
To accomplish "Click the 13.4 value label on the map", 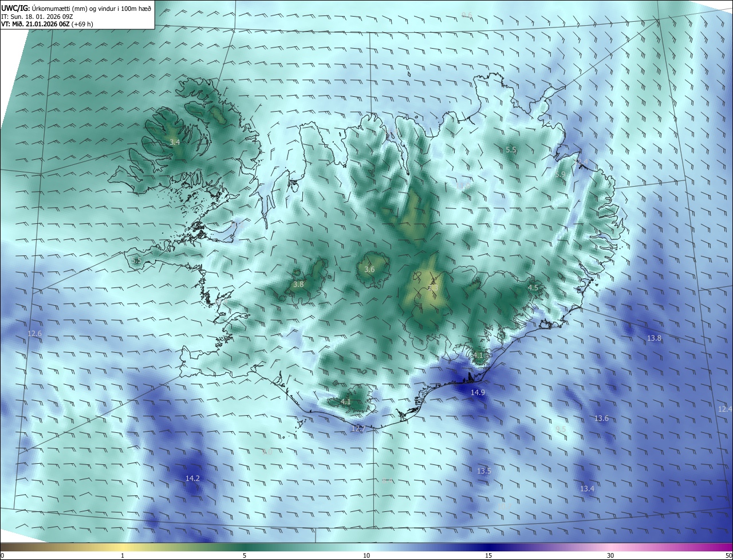I will pyautogui.click(x=587, y=488).
